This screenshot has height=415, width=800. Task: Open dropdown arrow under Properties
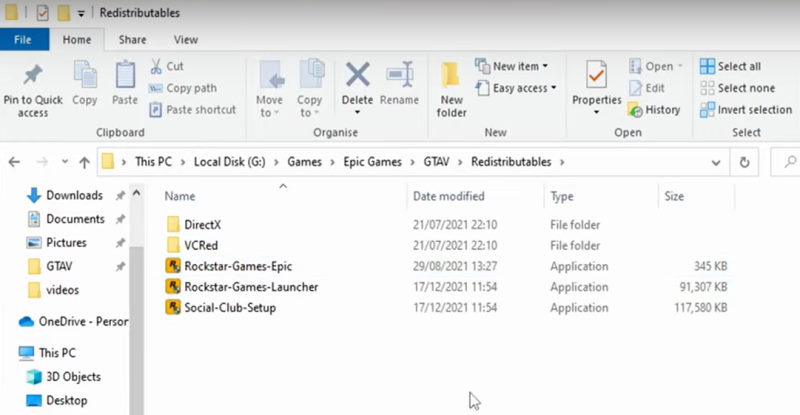[x=596, y=112]
